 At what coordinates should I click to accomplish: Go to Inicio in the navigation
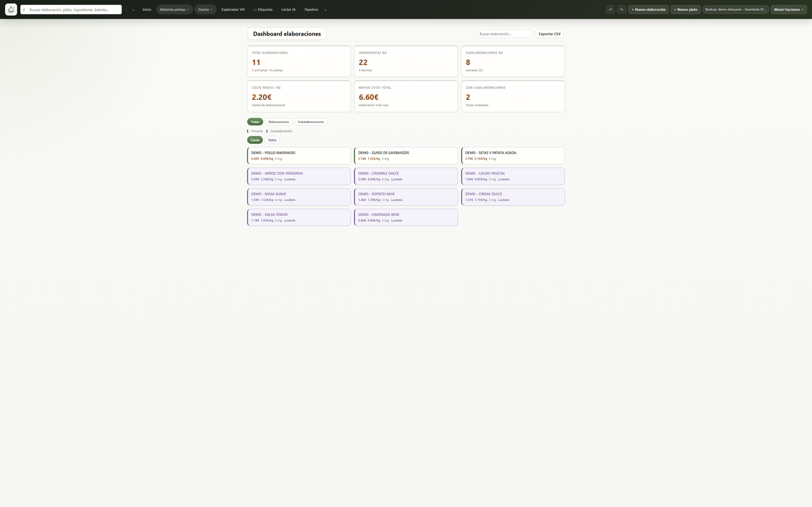click(x=147, y=10)
